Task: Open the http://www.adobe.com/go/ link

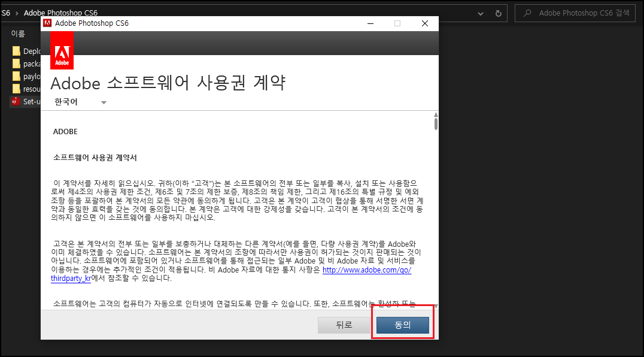Action: point(367,270)
